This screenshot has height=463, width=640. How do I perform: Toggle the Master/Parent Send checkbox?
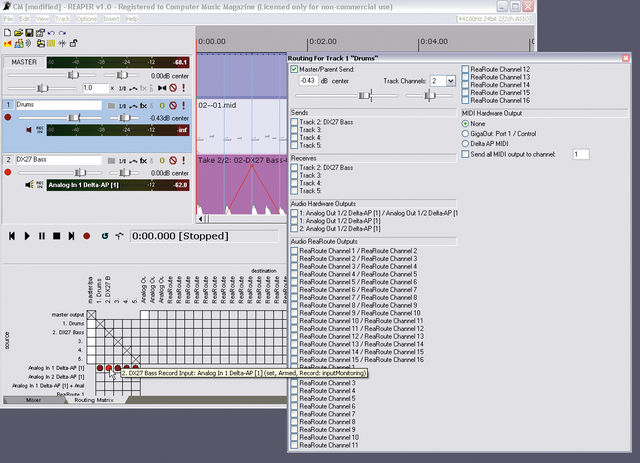point(294,69)
